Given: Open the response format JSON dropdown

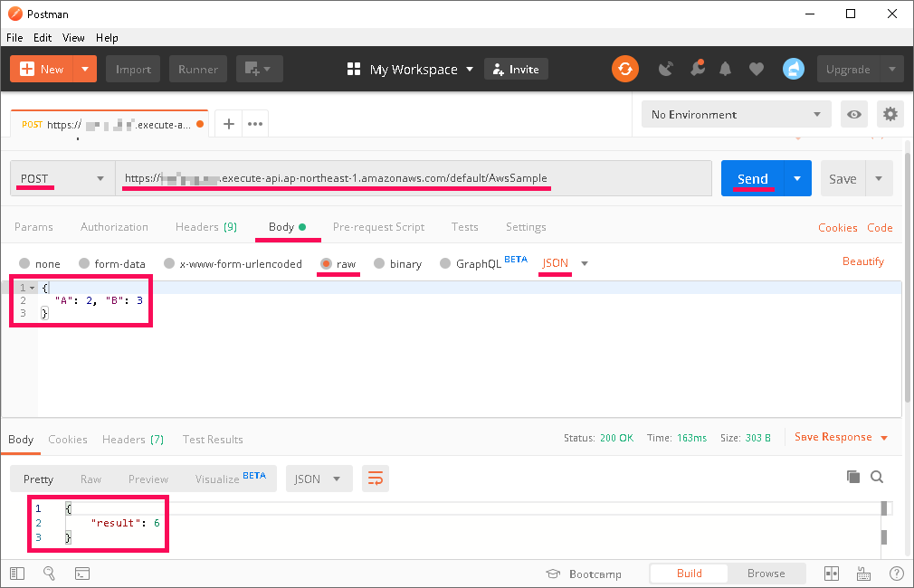Looking at the screenshot, I should click(x=319, y=479).
